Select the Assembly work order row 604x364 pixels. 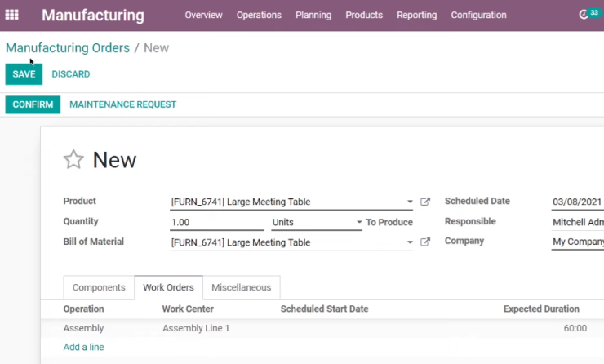[322, 328]
